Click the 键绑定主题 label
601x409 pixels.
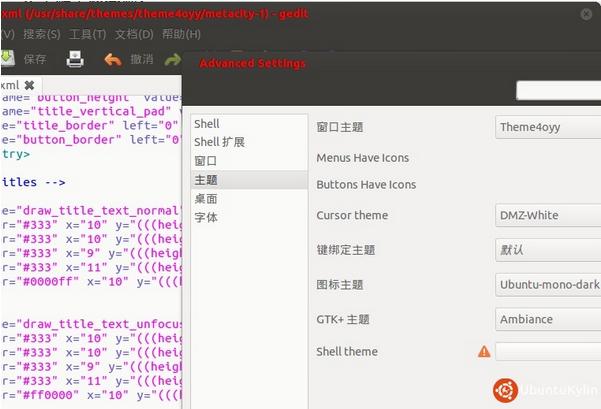[x=345, y=250]
